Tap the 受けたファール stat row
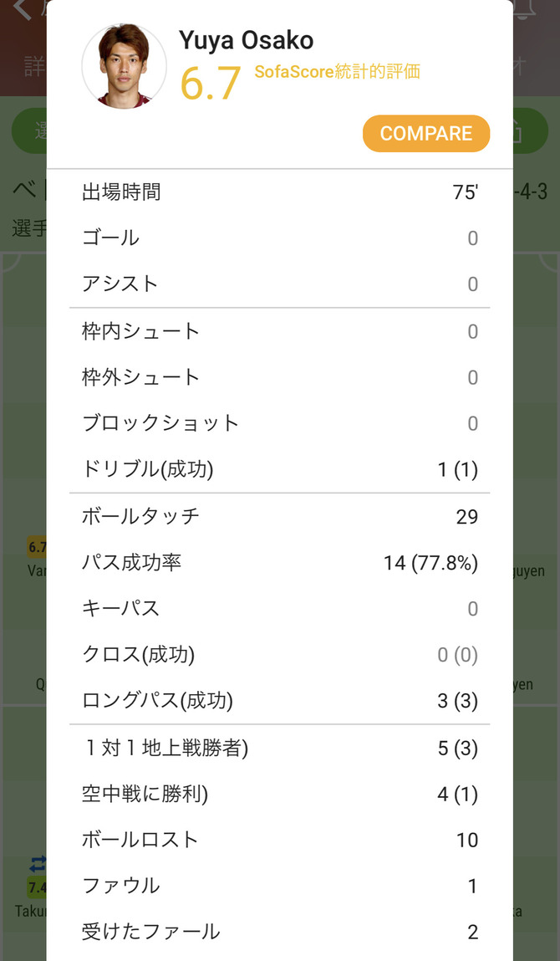Screen dimensions: 560x961 coord(280,931)
